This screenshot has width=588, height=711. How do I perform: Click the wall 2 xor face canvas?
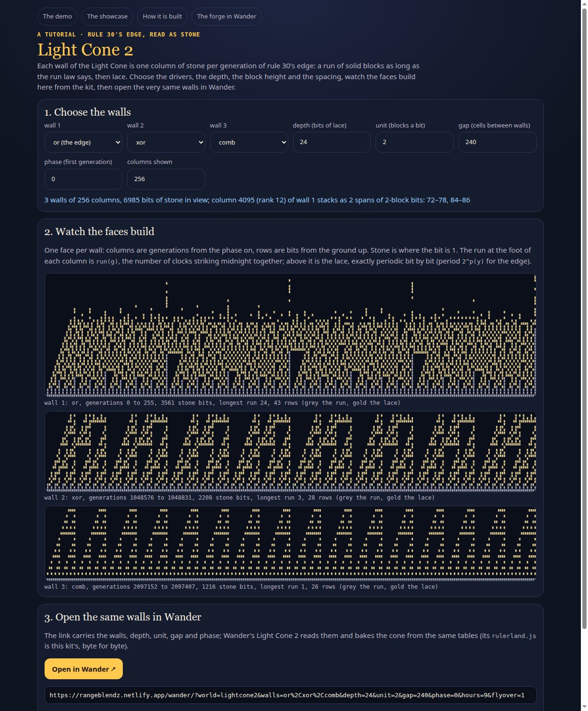[x=290, y=452]
